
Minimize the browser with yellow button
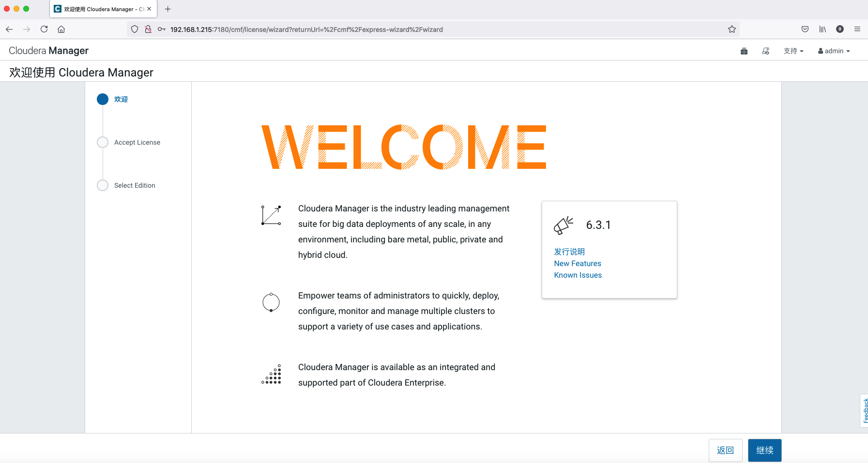(x=16, y=9)
